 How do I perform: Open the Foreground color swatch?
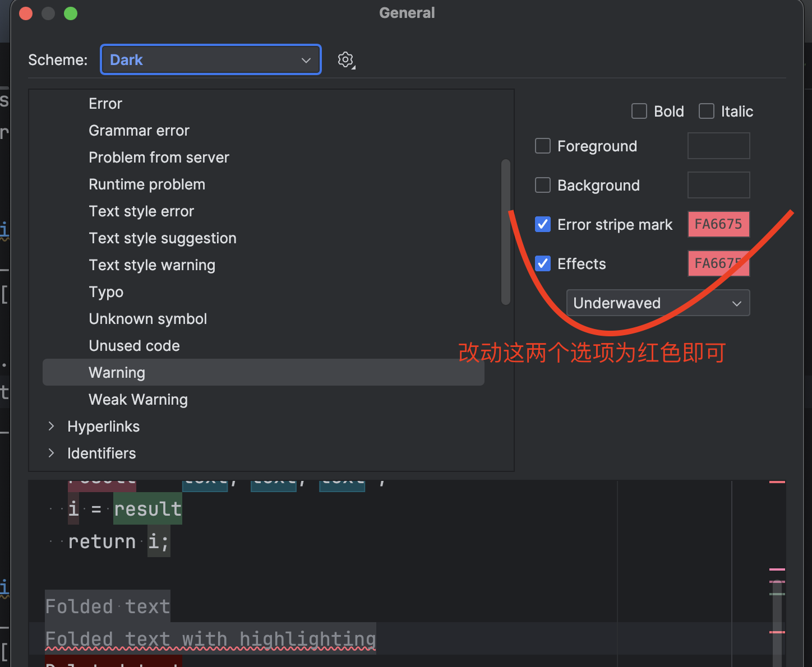pyautogui.click(x=719, y=146)
